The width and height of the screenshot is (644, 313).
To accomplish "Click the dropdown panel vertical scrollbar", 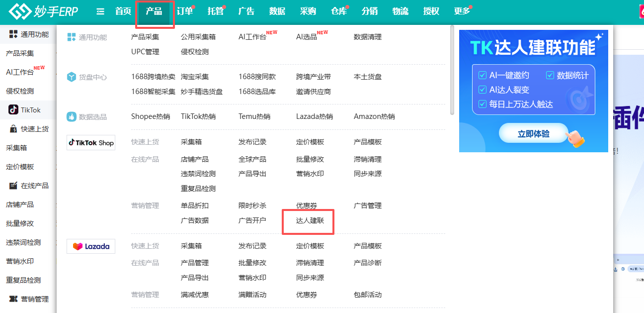I will pos(452,70).
